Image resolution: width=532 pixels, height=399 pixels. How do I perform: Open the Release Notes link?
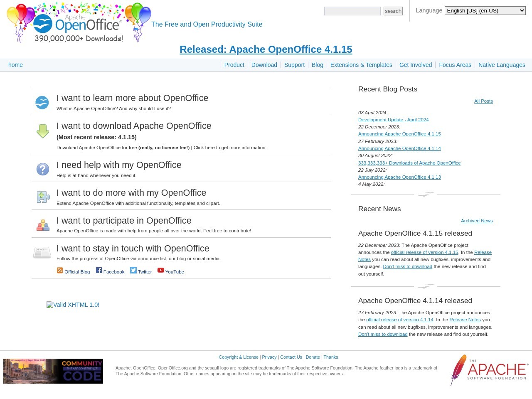(482, 252)
